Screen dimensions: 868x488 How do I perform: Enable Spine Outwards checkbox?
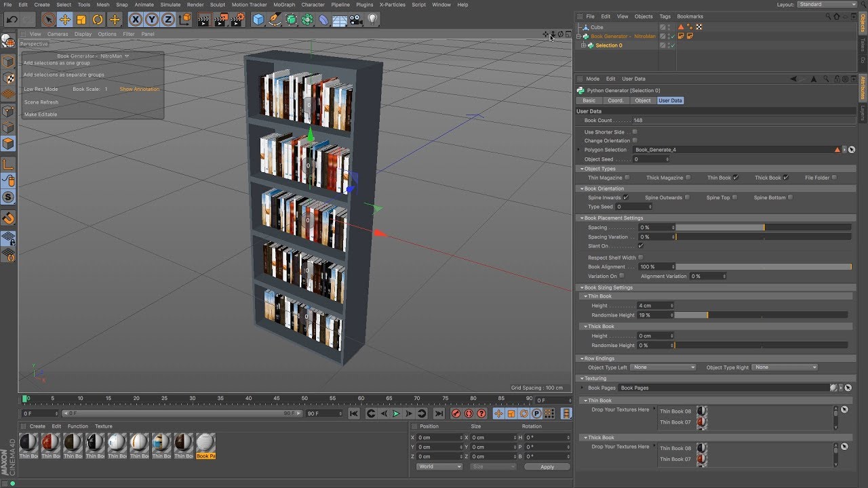pos(687,197)
